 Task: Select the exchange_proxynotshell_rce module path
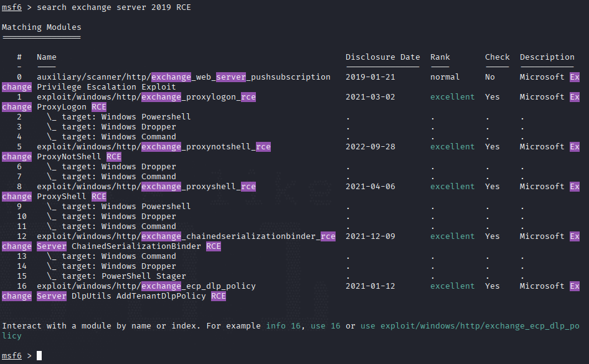[x=154, y=147]
